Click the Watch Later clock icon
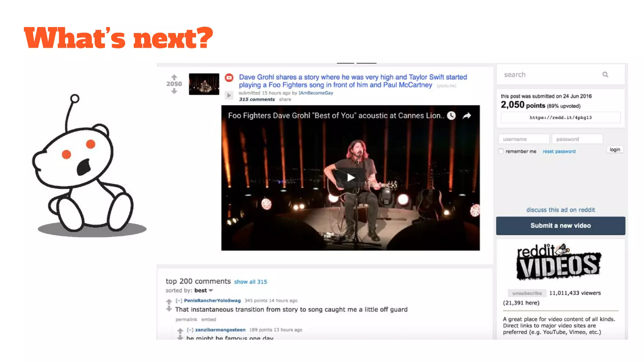This screenshot has height=362, width=644. [451, 116]
